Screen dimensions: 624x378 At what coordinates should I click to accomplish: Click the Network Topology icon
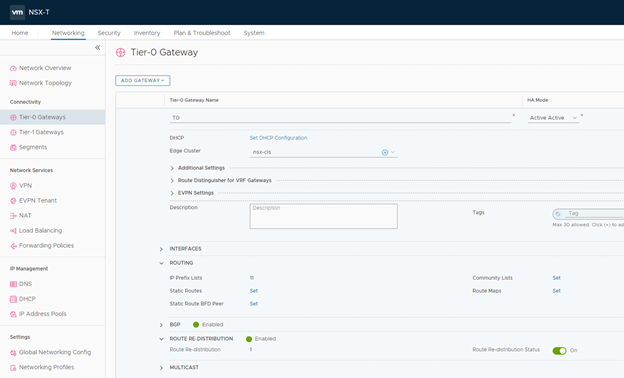(x=13, y=83)
